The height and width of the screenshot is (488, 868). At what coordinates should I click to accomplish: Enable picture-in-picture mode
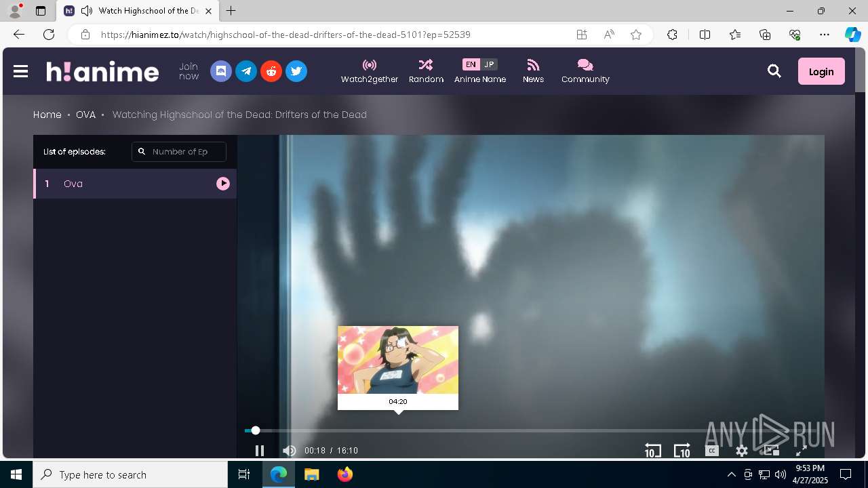coord(771,451)
